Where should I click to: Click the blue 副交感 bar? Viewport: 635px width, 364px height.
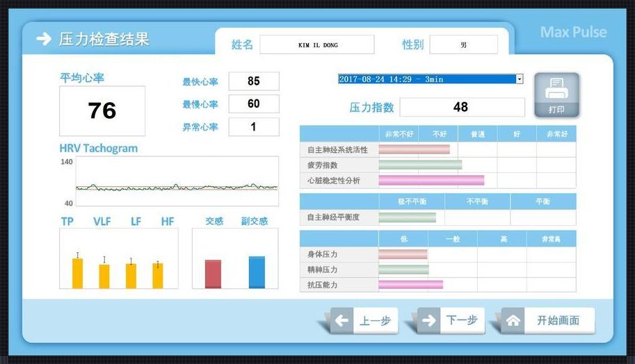(257, 272)
